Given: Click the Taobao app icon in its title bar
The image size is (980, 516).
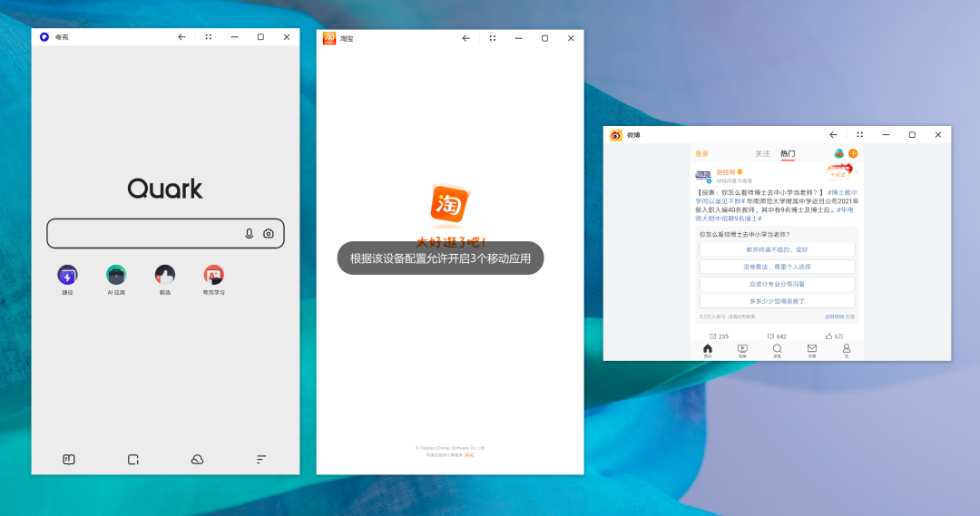Looking at the screenshot, I should [x=329, y=38].
